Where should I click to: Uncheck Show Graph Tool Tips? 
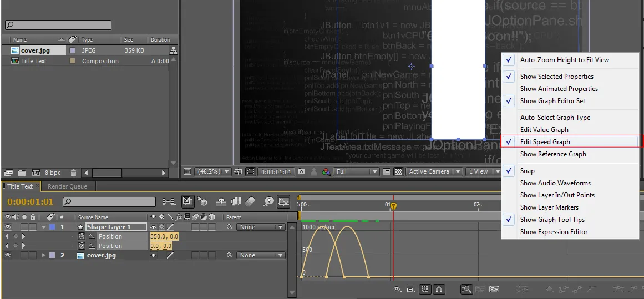pos(552,219)
